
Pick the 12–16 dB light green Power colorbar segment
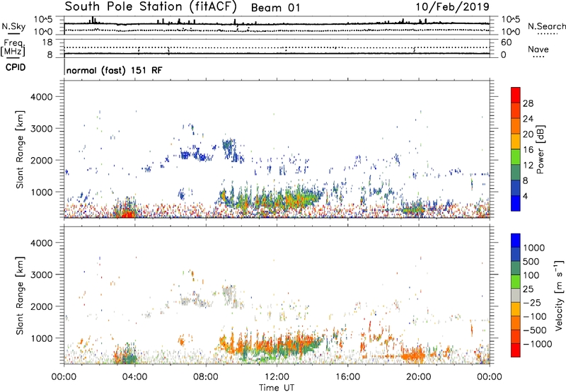pyautogui.click(x=516, y=156)
